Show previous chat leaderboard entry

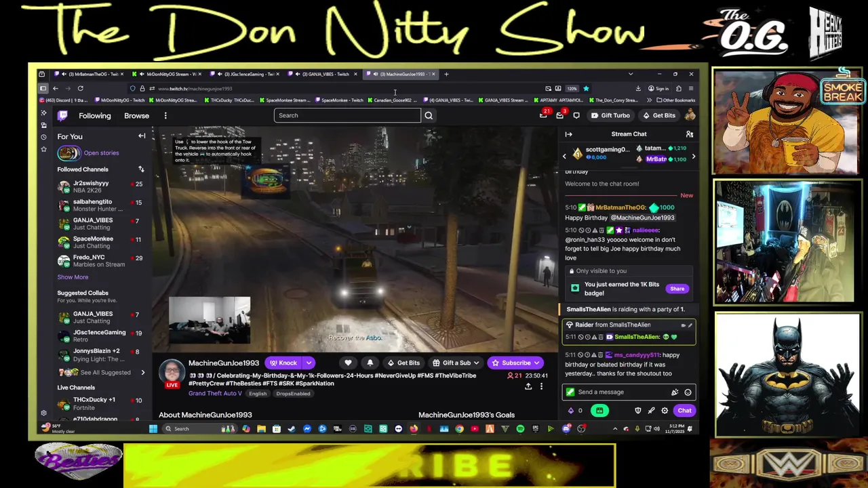tap(564, 157)
